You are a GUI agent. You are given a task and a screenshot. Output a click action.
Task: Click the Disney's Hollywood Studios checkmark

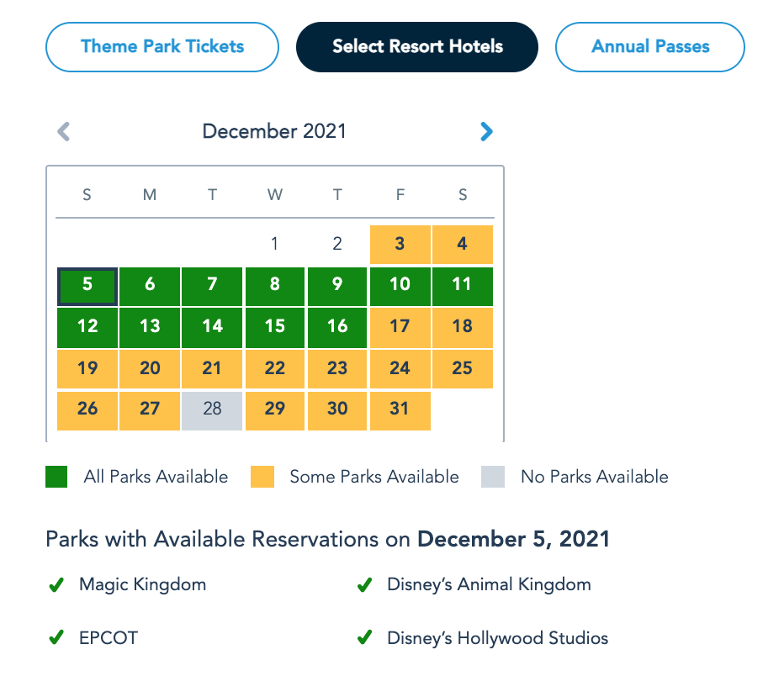click(x=365, y=638)
